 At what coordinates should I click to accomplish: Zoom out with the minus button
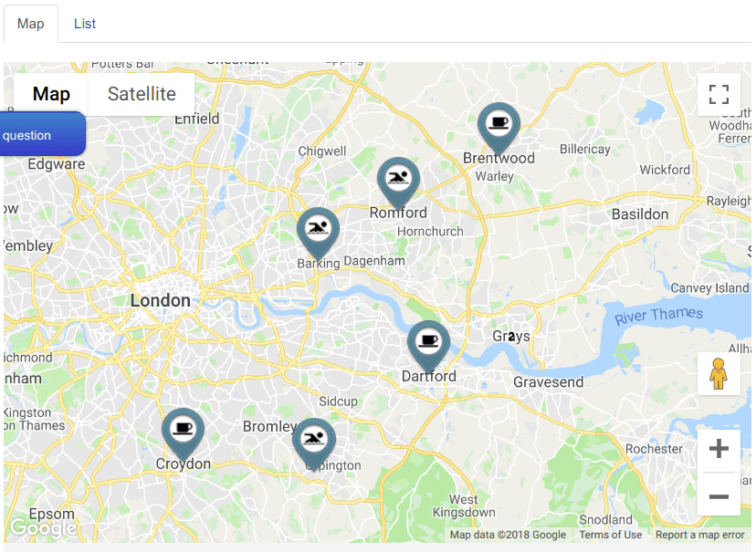point(719,496)
